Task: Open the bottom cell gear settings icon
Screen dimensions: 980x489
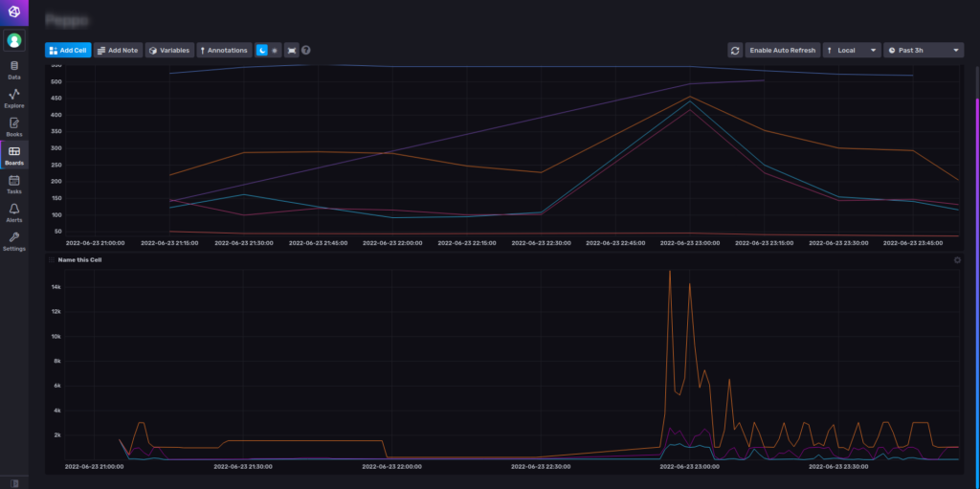Action: pyautogui.click(x=957, y=259)
